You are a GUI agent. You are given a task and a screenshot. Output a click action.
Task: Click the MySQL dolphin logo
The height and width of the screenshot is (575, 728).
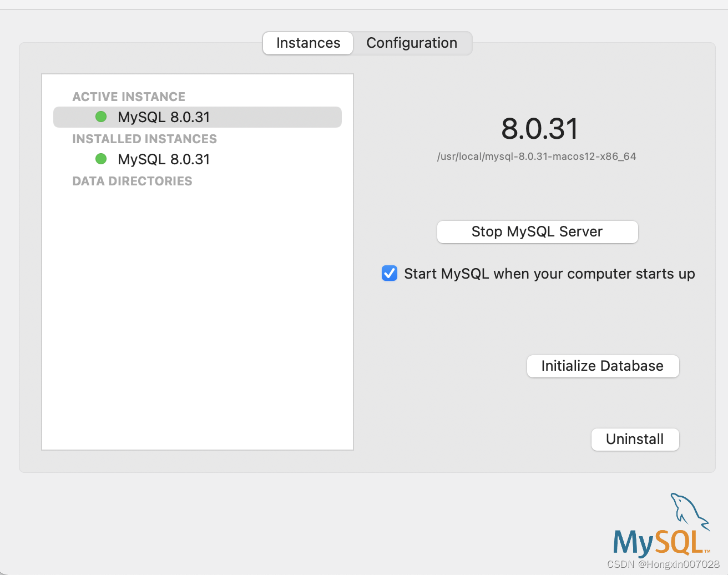click(x=661, y=525)
